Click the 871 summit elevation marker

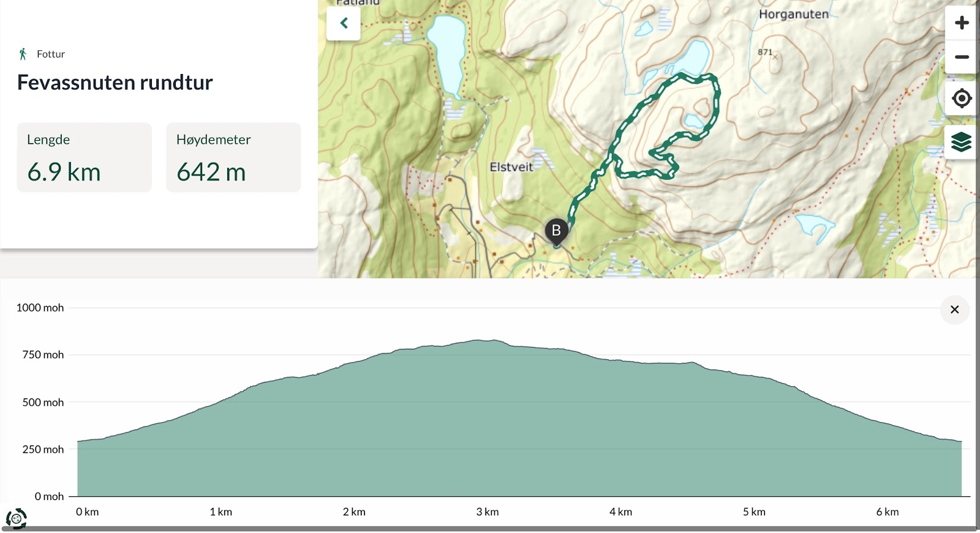click(x=765, y=52)
